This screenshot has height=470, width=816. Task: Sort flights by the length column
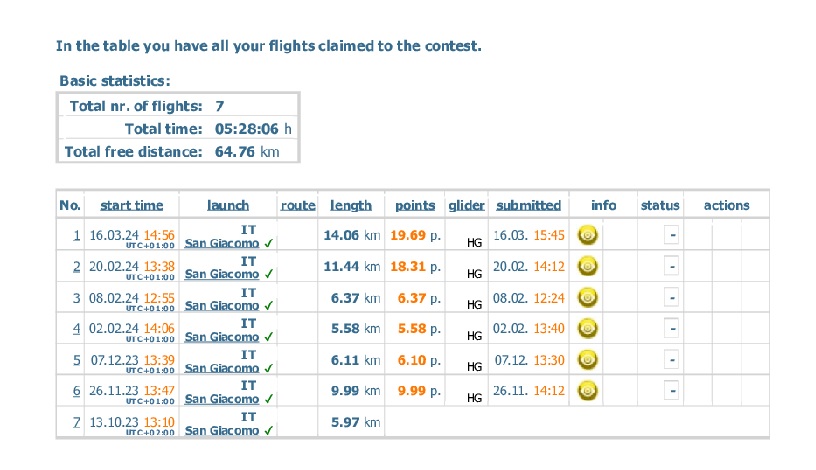tap(351, 206)
